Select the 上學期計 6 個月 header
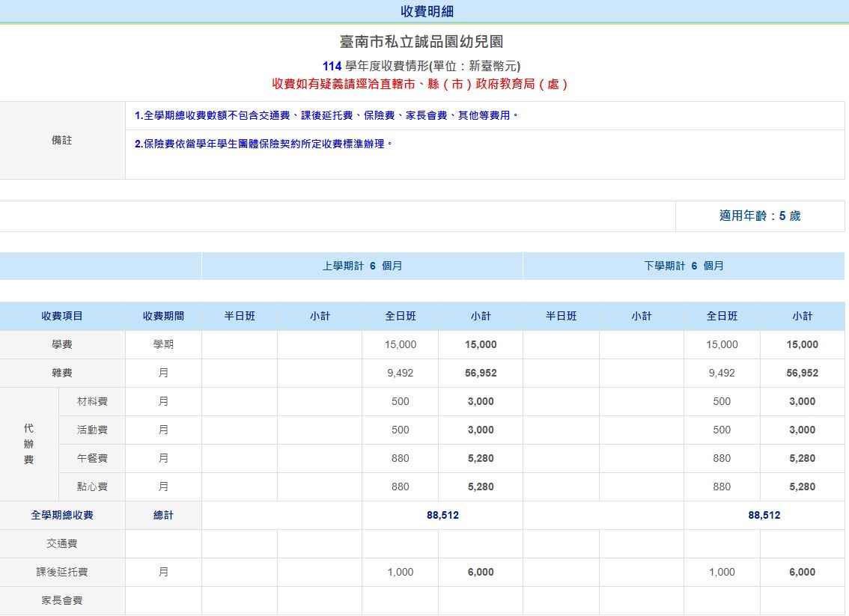The height and width of the screenshot is (616, 849). (x=362, y=266)
